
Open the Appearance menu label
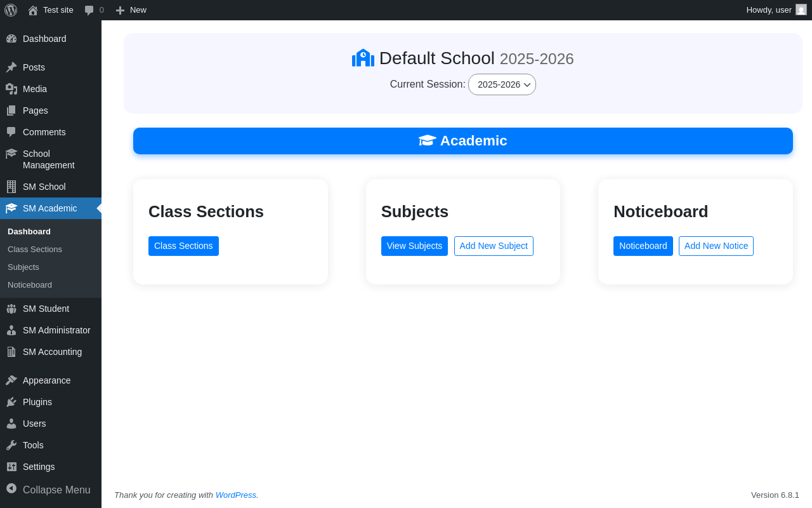click(47, 380)
